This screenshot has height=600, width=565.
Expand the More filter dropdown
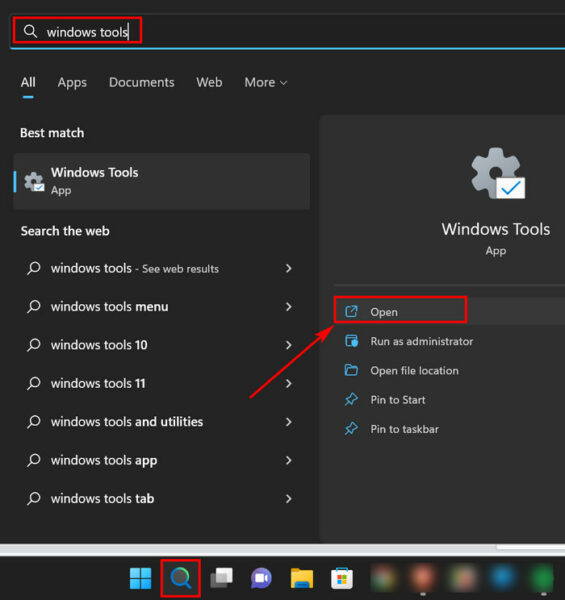point(266,82)
